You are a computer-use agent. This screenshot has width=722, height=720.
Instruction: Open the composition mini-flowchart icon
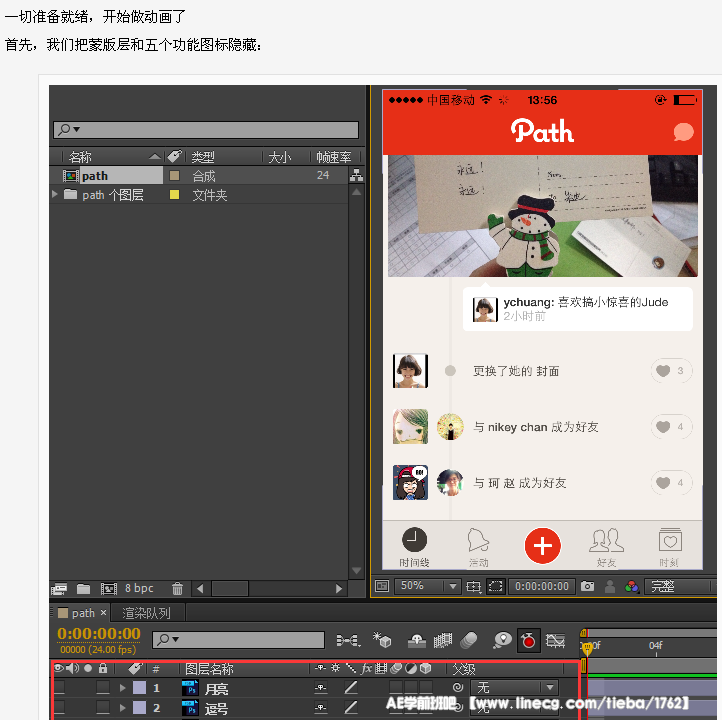[348, 640]
